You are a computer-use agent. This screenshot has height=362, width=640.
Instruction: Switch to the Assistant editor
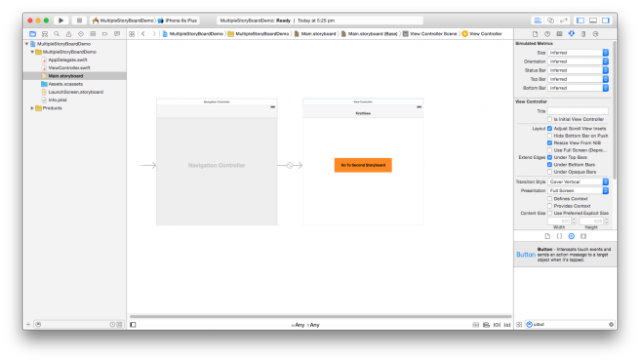(x=551, y=20)
